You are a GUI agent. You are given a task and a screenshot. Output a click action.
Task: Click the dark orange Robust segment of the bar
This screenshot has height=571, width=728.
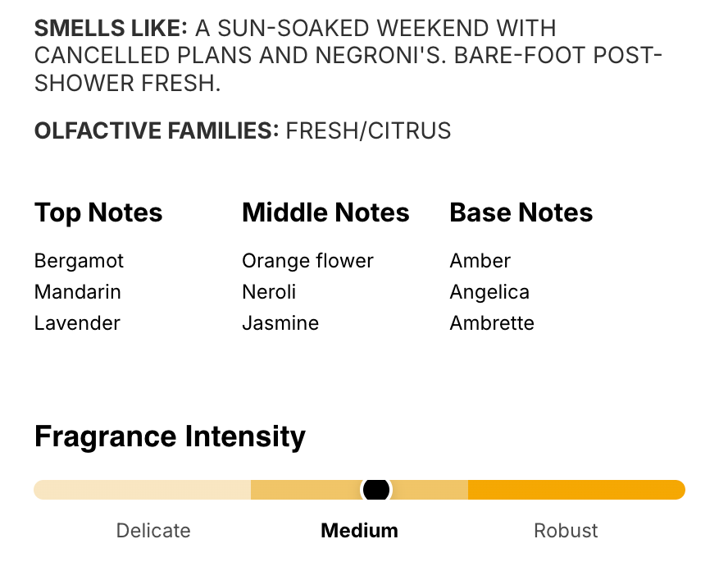[x=576, y=490]
